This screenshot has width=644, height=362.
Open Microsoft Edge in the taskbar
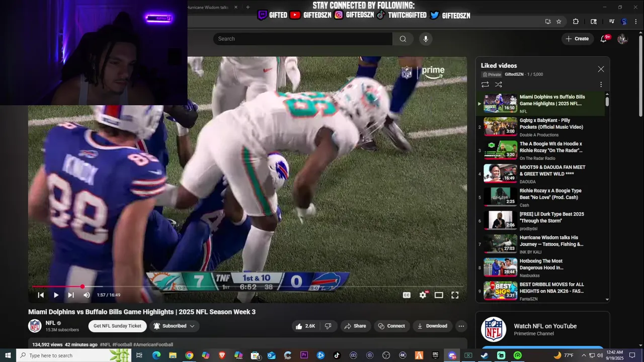pos(156,355)
